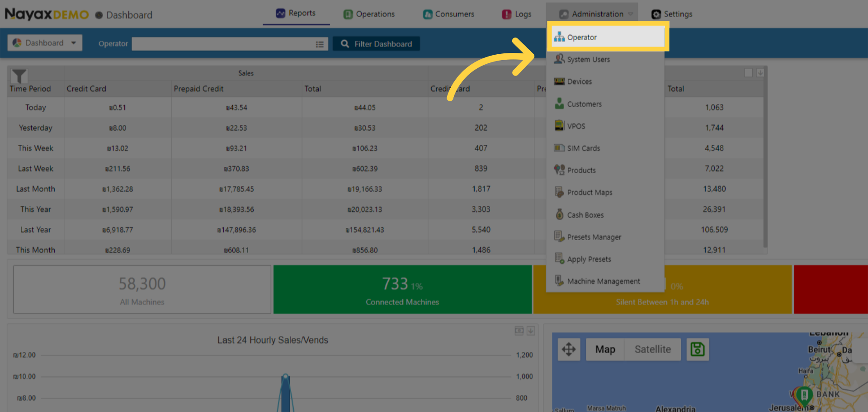Viewport: 868px width, 412px height.
Task: Choose Apply Presets from the menu
Action: coord(605,259)
